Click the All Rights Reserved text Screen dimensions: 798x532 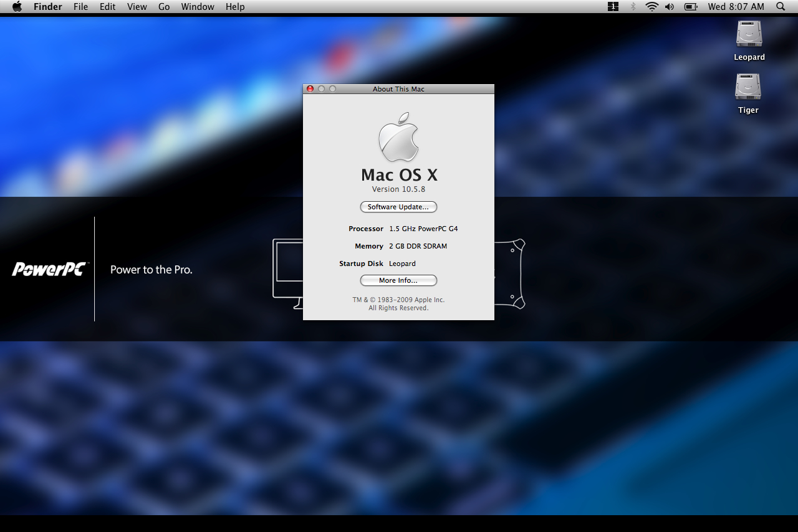[398, 308]
